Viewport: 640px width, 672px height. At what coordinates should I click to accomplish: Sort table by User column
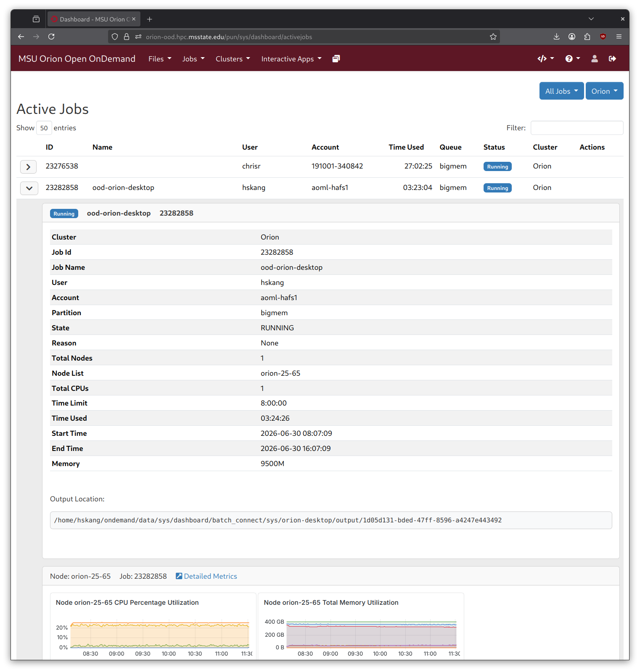coord(250,147)
